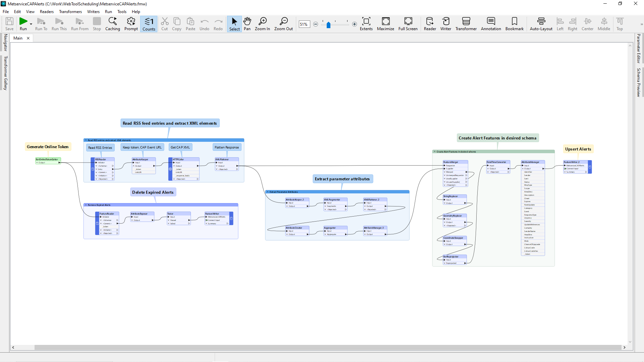Open the Transformers menu
Screen dimensions: 644x362
(x=70, y=11)
